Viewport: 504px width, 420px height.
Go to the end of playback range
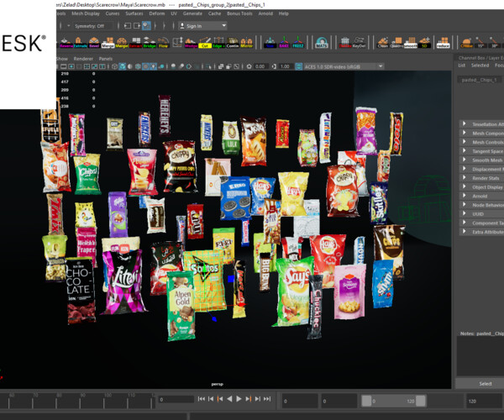[x=267, y=399]
